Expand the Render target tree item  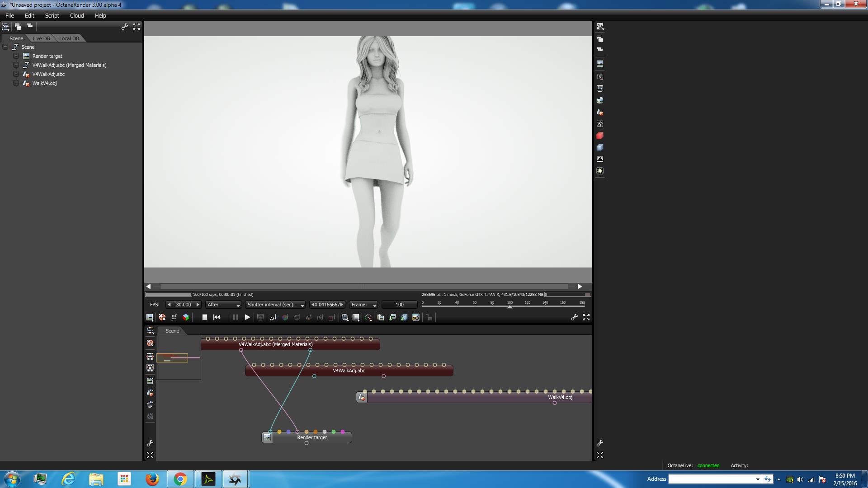click(16, 56)
